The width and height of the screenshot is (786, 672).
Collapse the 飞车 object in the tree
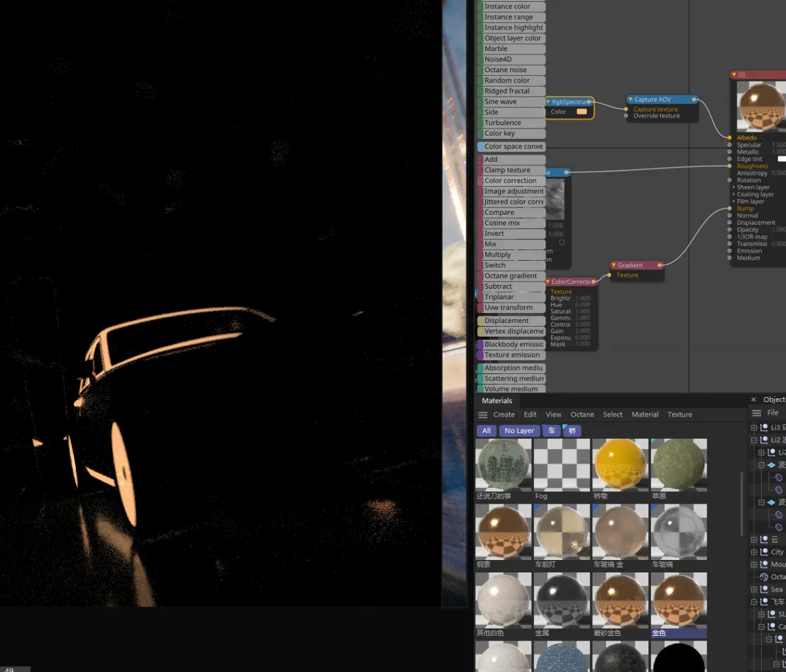754,601
